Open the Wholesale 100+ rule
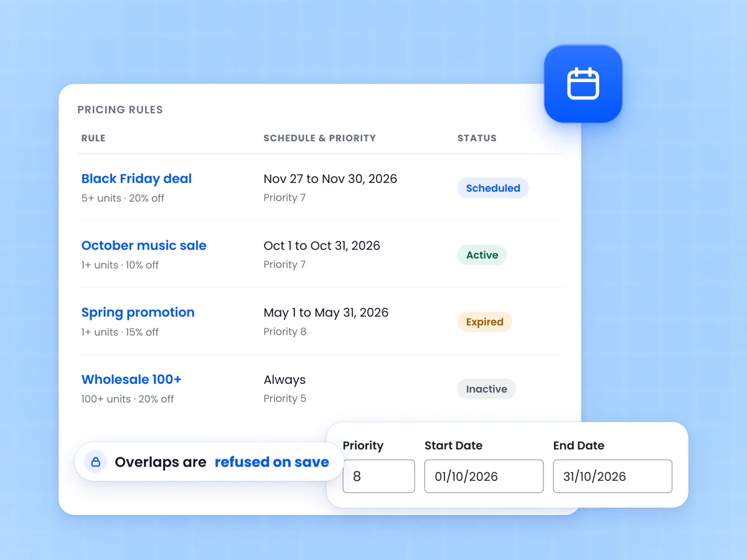747x560 pixels. pyautogui.click(x=131, y=380)
